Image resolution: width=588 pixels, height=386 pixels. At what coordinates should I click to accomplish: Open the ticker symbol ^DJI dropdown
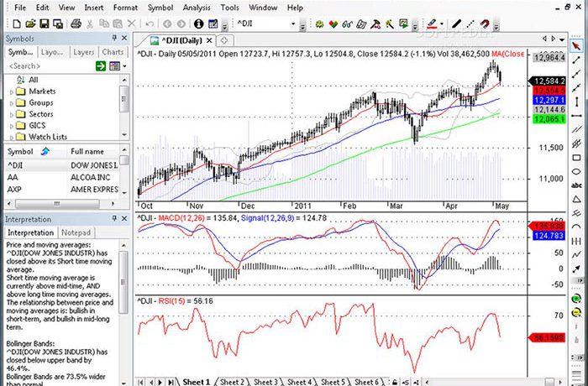(x=293, y=24)
